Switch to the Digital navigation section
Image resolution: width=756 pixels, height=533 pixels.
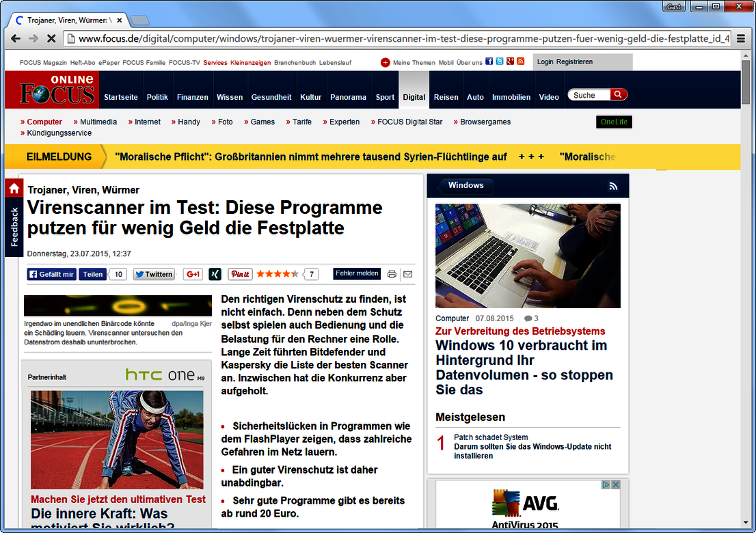(x=414, y=97)
